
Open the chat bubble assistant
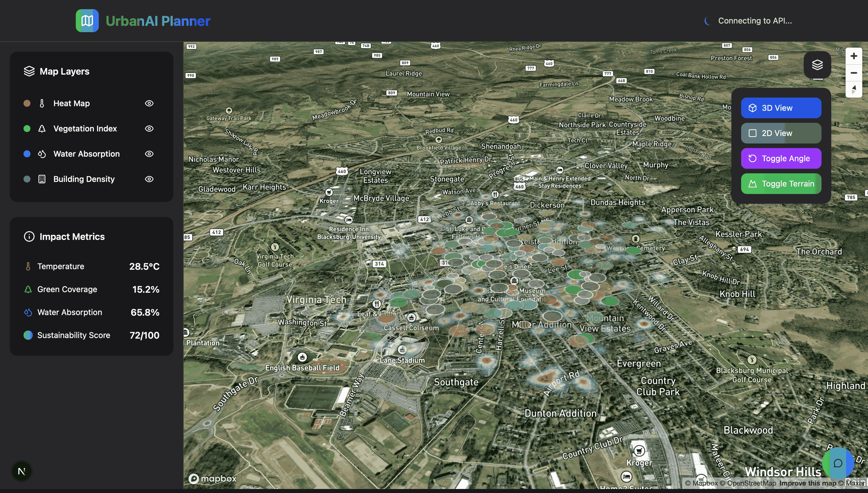point(838,463)
